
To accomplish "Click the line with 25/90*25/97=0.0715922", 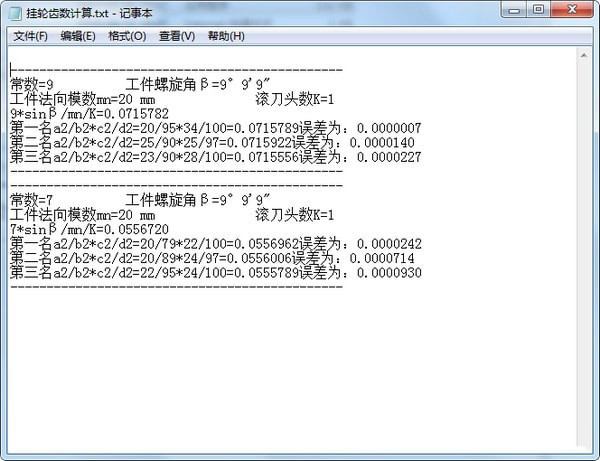I will [x=212, y=142].
